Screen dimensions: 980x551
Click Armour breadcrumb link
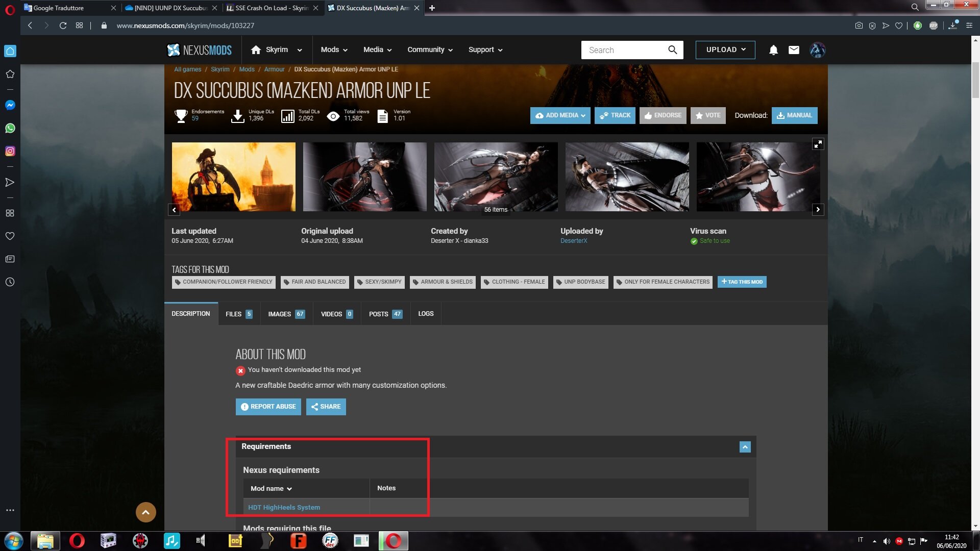pos(275,69)
